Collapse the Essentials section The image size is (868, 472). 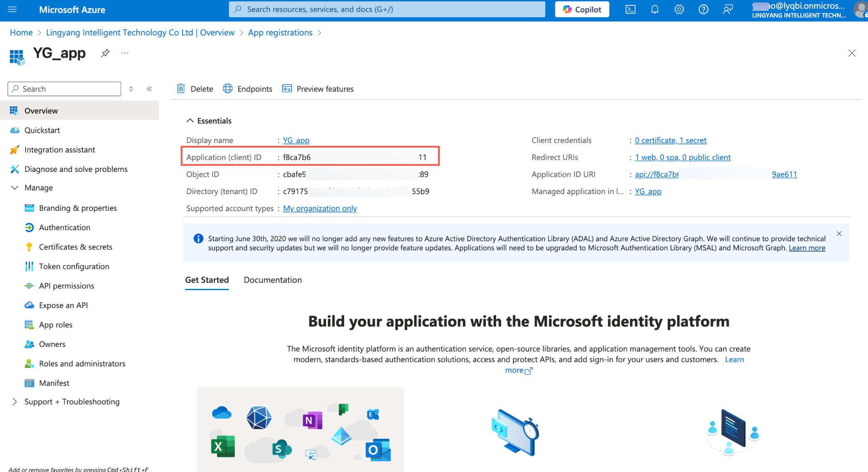(x=190, y=121)
